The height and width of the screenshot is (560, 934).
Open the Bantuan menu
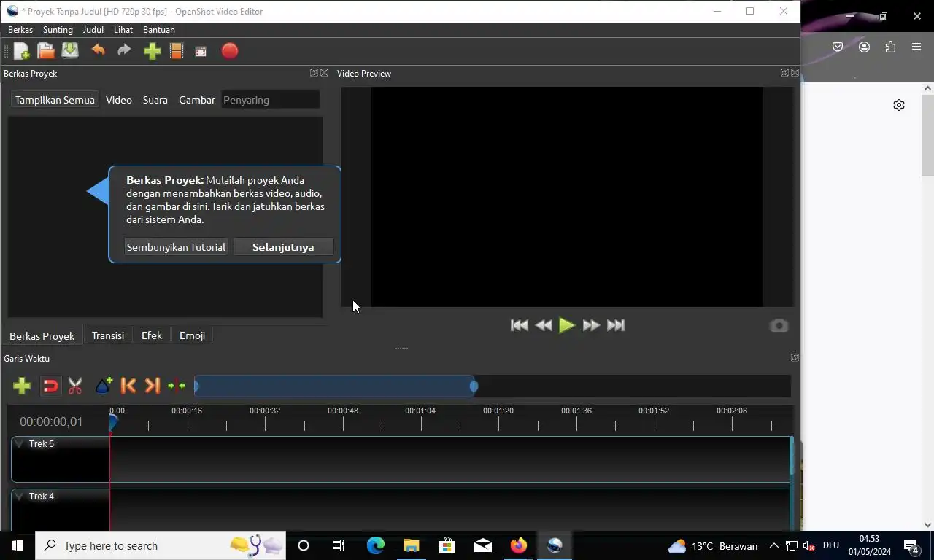click(x=159, y=30)
